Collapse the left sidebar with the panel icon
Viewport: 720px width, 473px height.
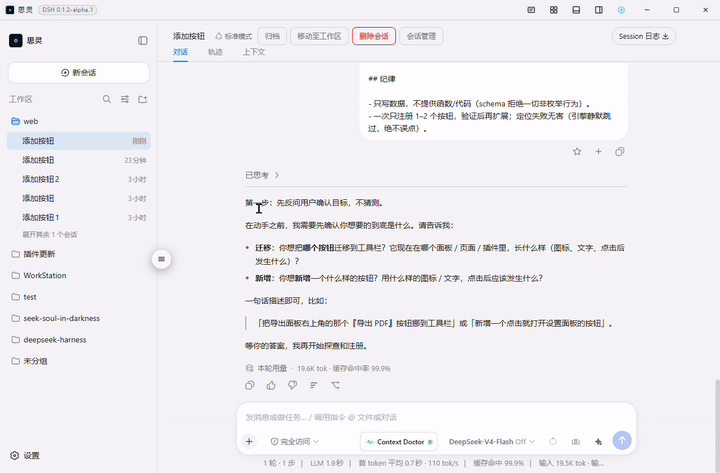(143, 40)
